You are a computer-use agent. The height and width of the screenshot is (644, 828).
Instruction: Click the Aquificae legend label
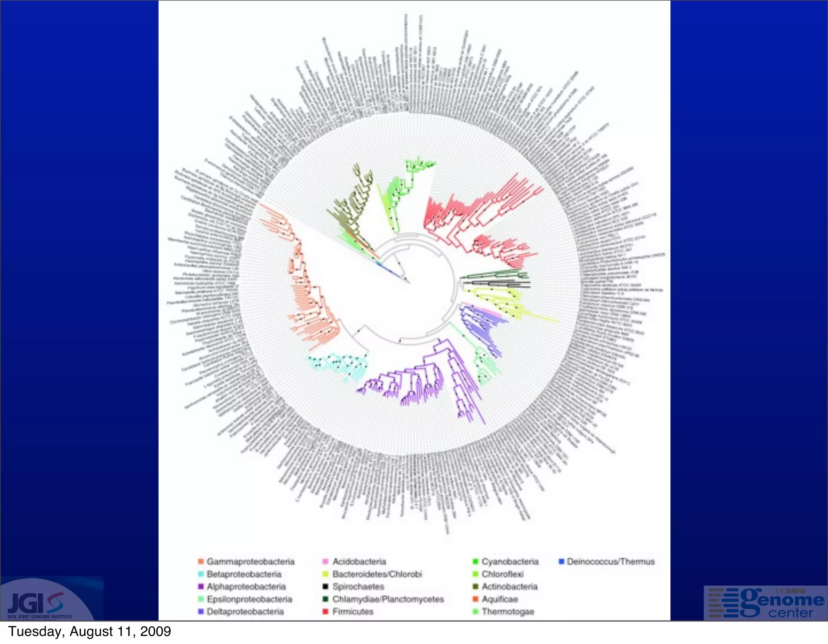click(x=500, y=599)
